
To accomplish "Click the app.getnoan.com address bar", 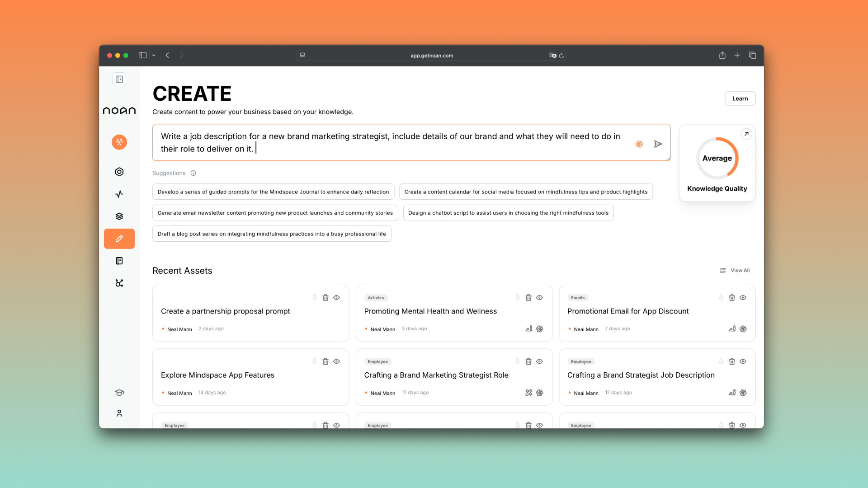I will coord(432,56).
